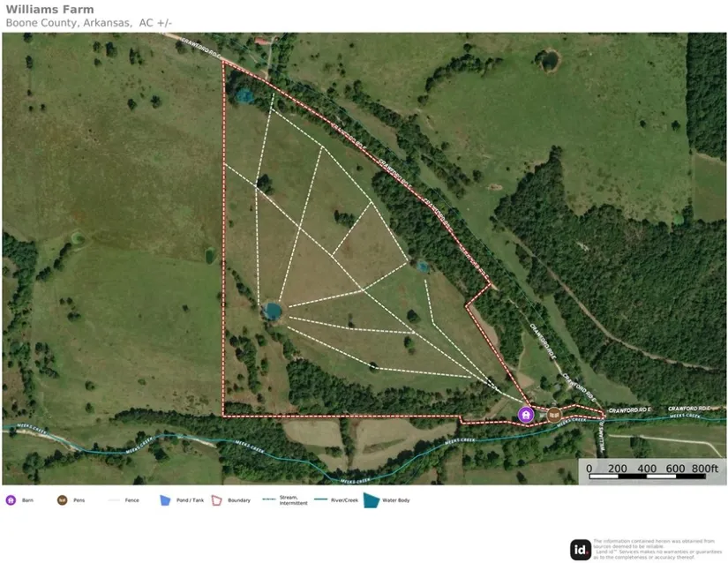Image resolution: width=728 pixels, height=563 pixels.
Task: Click the Pond / Tank legend symbol
Action: (164, 500)
